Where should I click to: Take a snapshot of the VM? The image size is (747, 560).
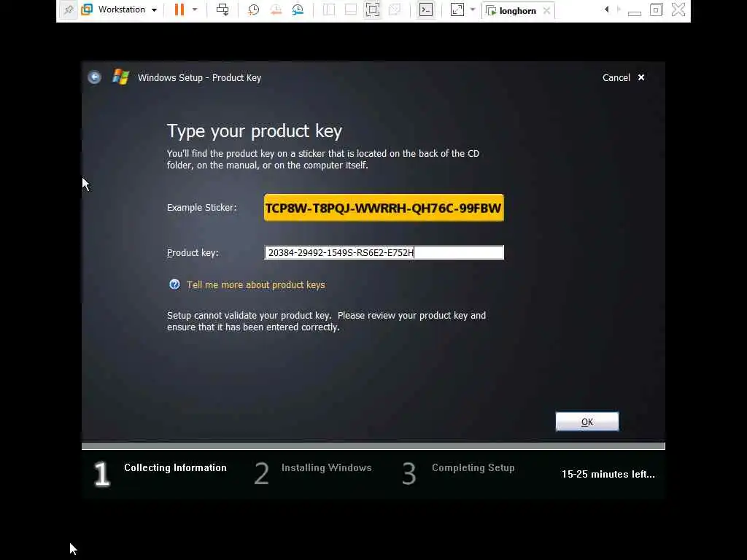coord(253,9)
